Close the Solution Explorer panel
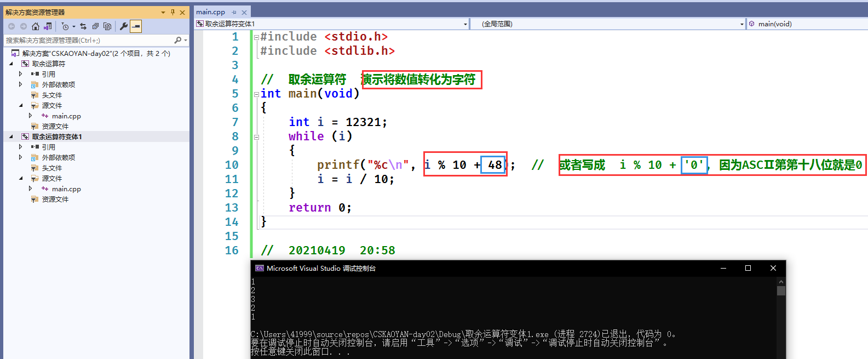Screen dimensions: 868x359 tap(182, 12)
